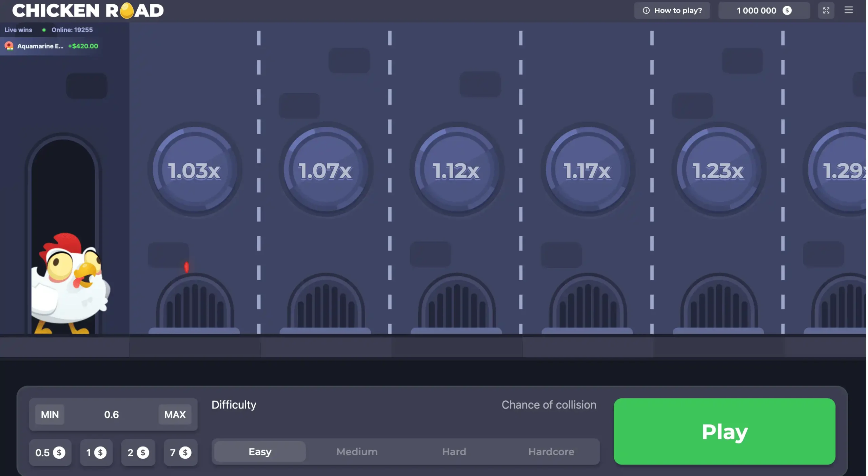Open the How to play? guide

672,11
